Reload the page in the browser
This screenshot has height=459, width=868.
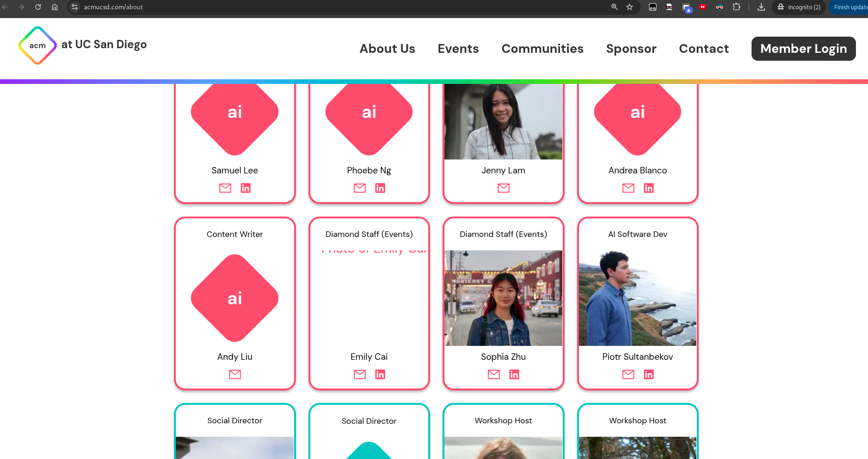pyautogui.click(x=38, y=7)
